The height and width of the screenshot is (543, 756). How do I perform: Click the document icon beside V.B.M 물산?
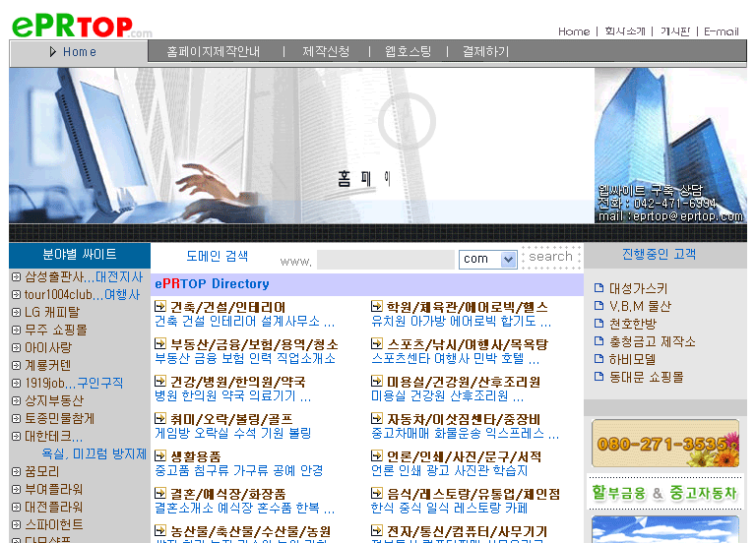pos(598,306)
